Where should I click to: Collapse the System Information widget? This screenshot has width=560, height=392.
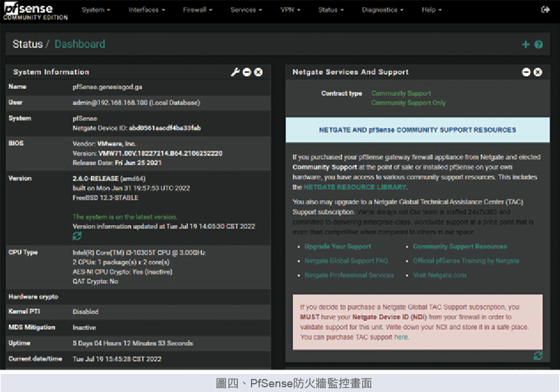(247, 72)
